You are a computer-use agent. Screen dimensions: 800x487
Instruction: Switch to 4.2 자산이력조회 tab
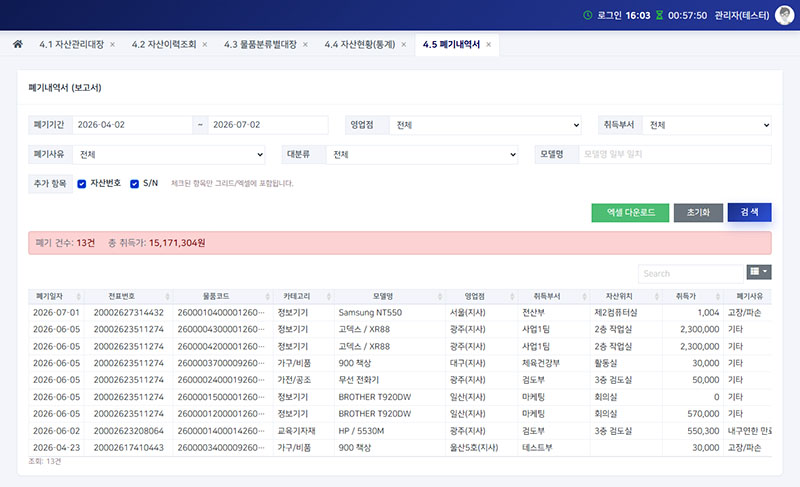pyautogui.click(x=164, y=45)
